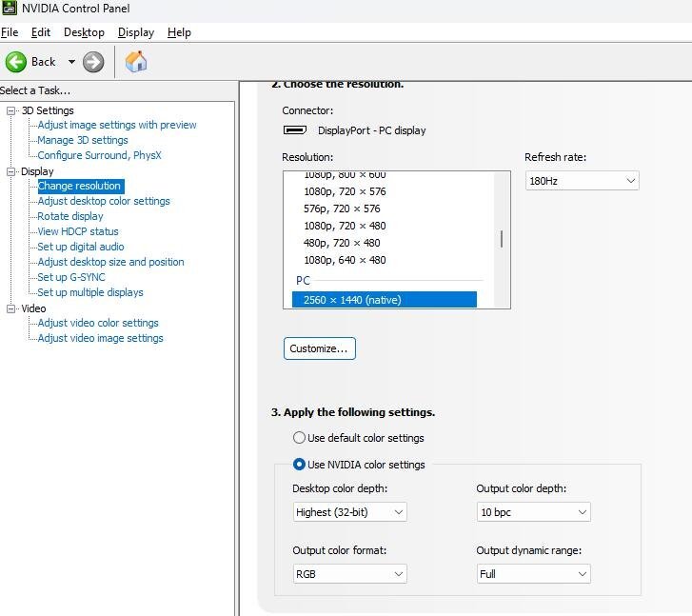Select Change resolution in the tree

[81, 186]
